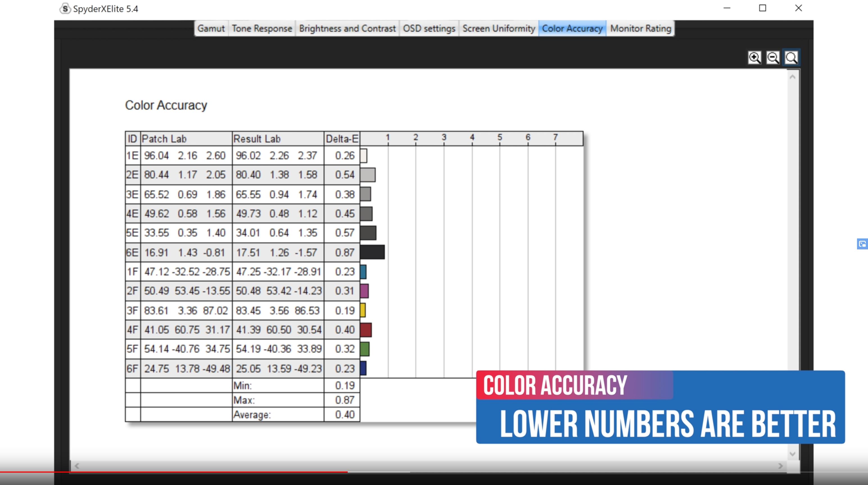Open the Gamut tab

point(211,28)
